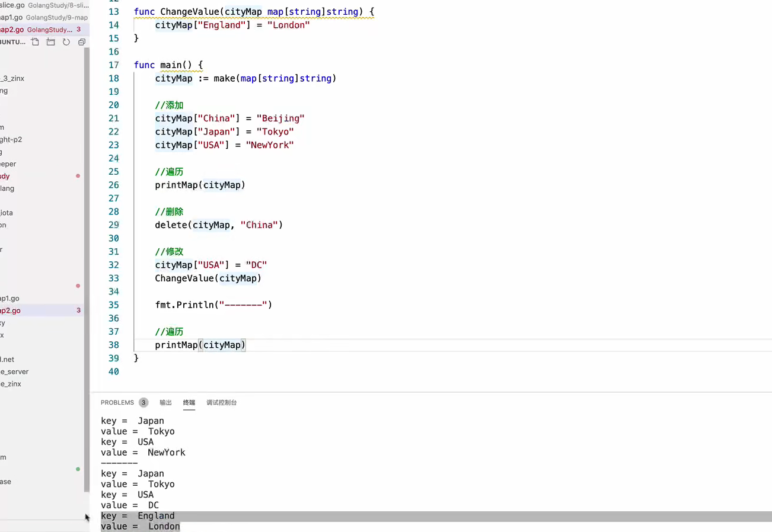Click the problems count badge showing 3
This screenshot has height=532, width=772.
(143, 403)
